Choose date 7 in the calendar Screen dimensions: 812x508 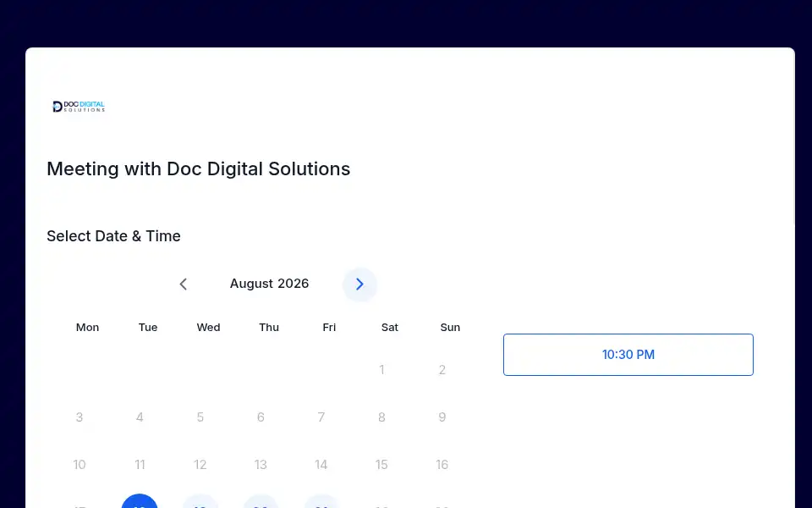[x=321, y=417]
